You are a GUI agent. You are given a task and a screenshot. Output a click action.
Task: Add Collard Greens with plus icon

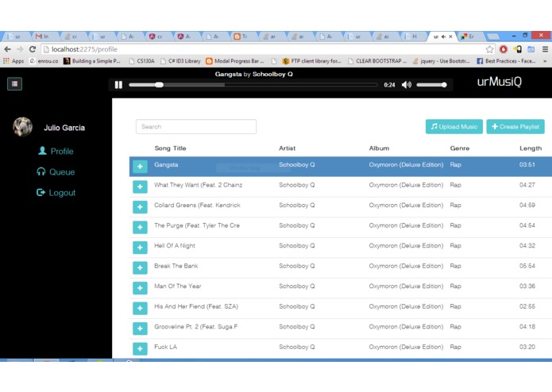140,207
